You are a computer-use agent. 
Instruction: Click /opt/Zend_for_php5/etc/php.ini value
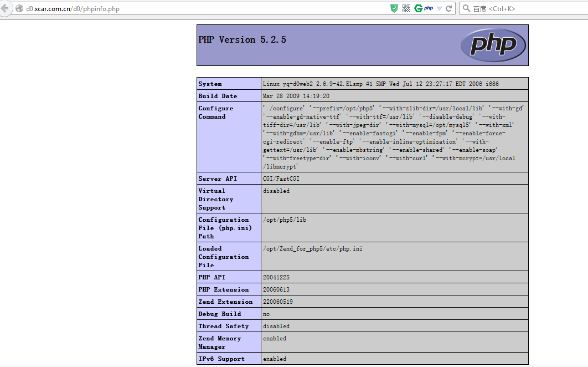point(312,249)
